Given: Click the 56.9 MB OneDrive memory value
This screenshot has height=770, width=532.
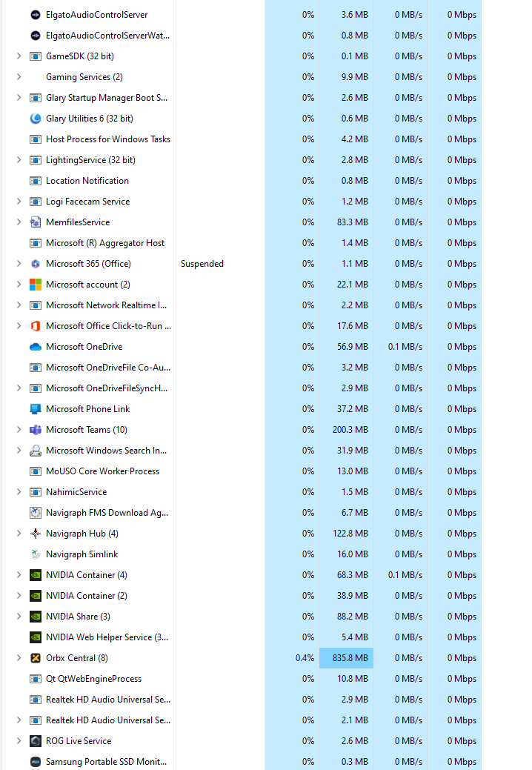Looking at the screenshot, I should [353, 347].
